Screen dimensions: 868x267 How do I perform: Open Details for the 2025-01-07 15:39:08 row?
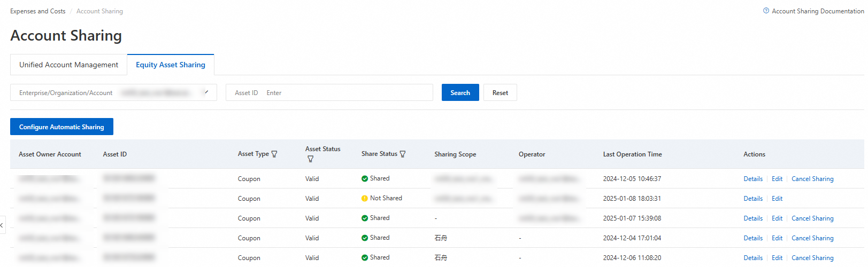[753, 218]
